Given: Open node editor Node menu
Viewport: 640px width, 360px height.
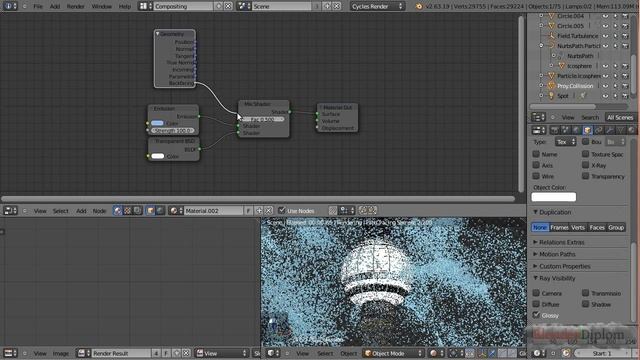Looking at the screenshot, I should [99, 211].
